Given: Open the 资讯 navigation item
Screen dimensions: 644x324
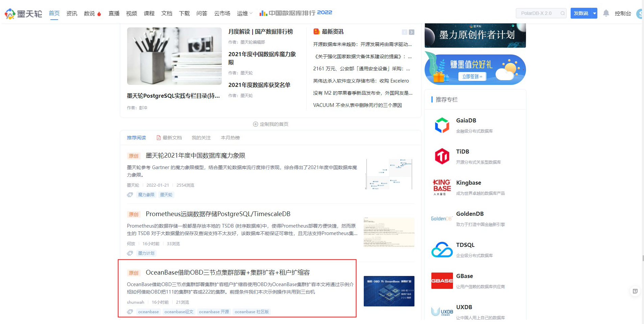Looking at the screenshot, I should (x=72, y=14).
